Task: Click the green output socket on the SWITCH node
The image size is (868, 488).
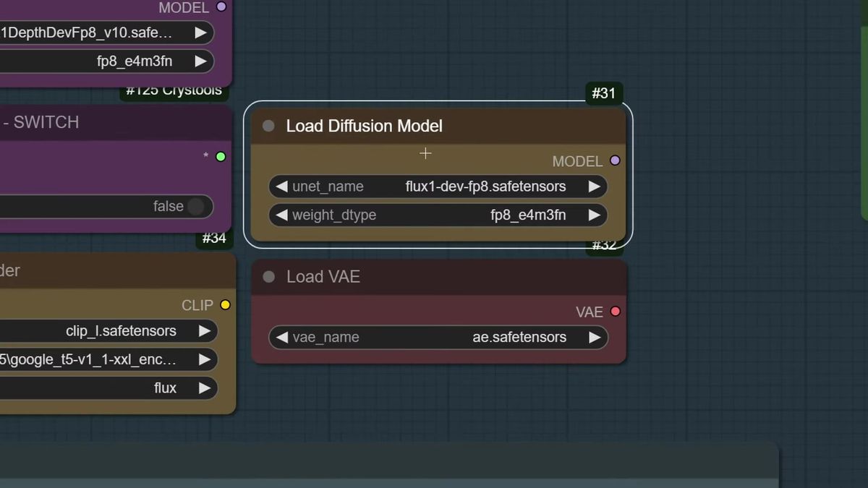Action: click(x=221, y=156)
